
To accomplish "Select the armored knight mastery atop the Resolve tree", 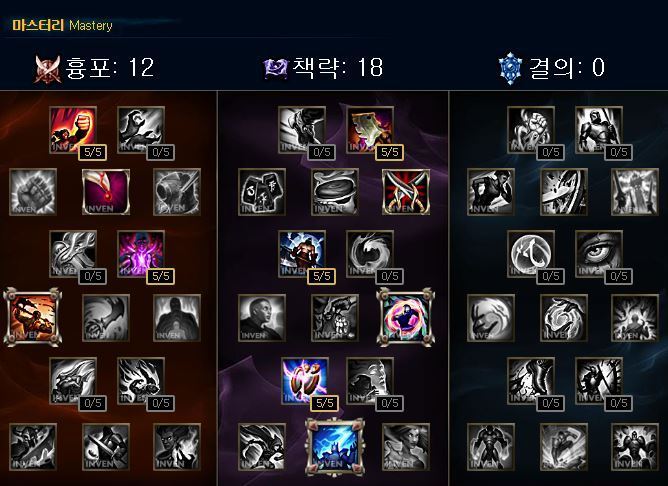I will (x=599, y=129).
